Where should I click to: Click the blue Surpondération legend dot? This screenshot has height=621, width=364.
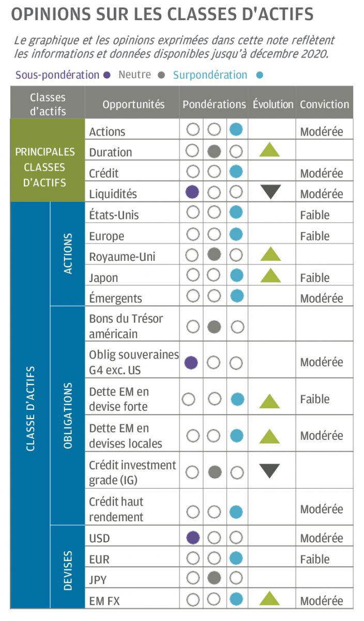[x=260, y=75]
